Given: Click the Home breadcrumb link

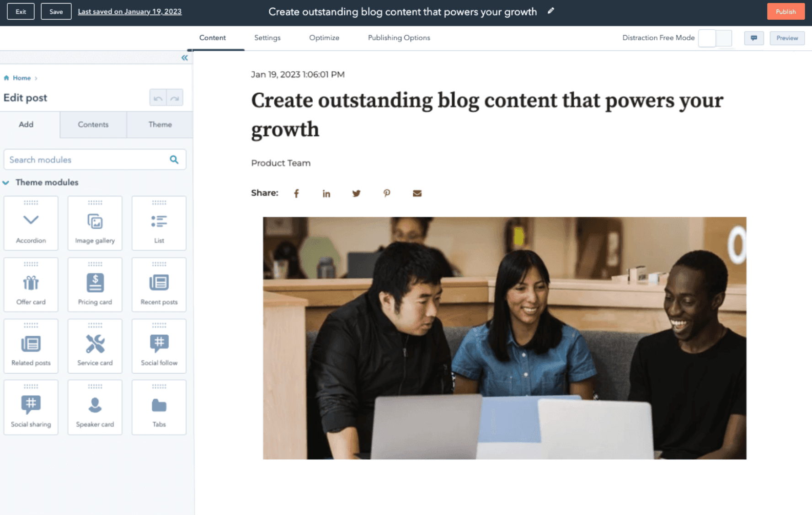Looking at the screenshot, I should [21, 78].
